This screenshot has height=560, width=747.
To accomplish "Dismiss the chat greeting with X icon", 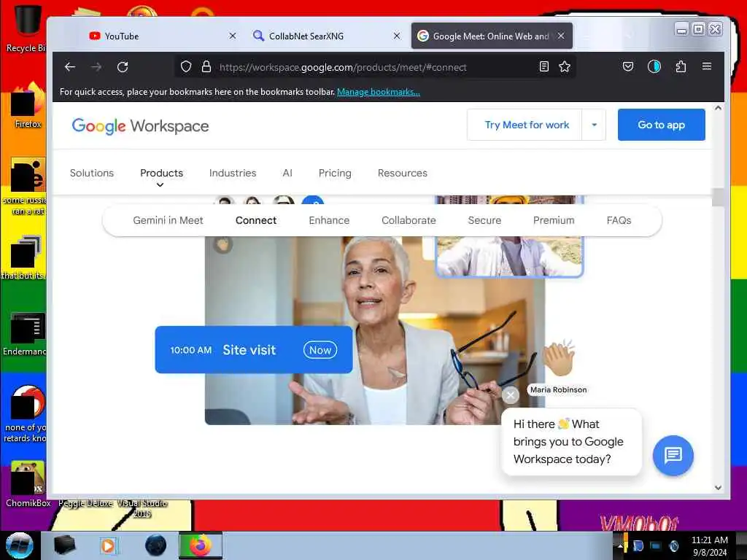I will point(510,394).
